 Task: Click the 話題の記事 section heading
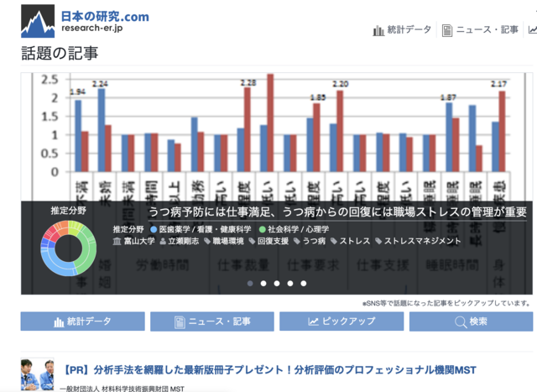60,54
